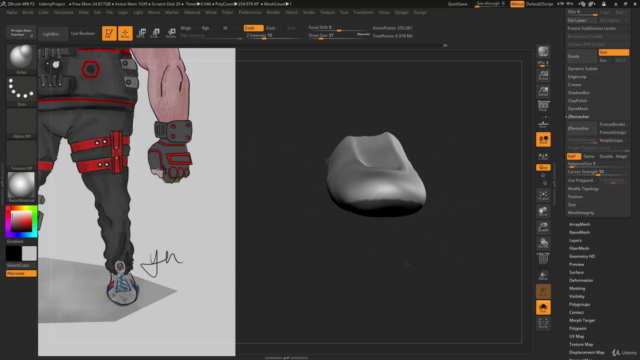Viewport: 640px width, 360px height.
Task: Click the Zoom3D navigation icon
Action: [x=543, y=227]
